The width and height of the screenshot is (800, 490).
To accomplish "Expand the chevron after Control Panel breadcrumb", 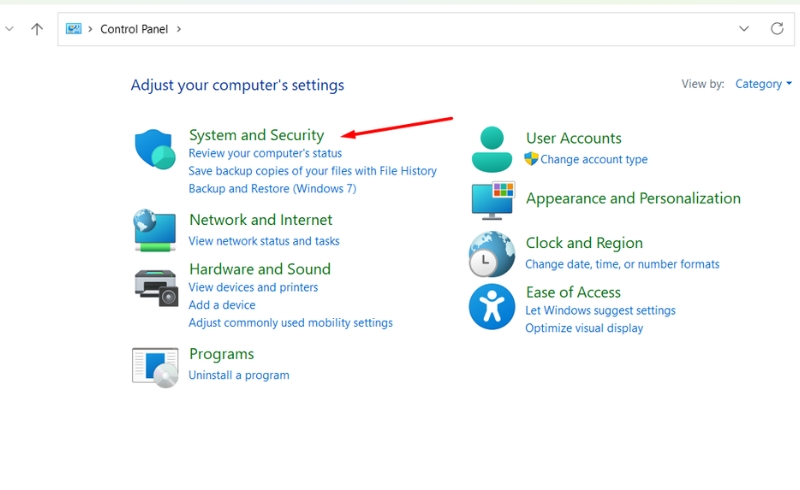I will (x=179, y=29).
